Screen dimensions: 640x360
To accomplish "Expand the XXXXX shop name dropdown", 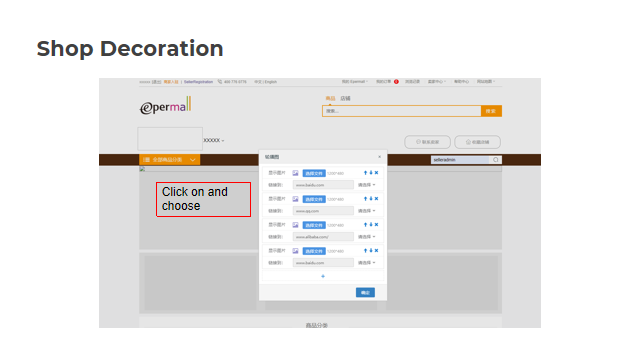I will [x=214, y=140].
